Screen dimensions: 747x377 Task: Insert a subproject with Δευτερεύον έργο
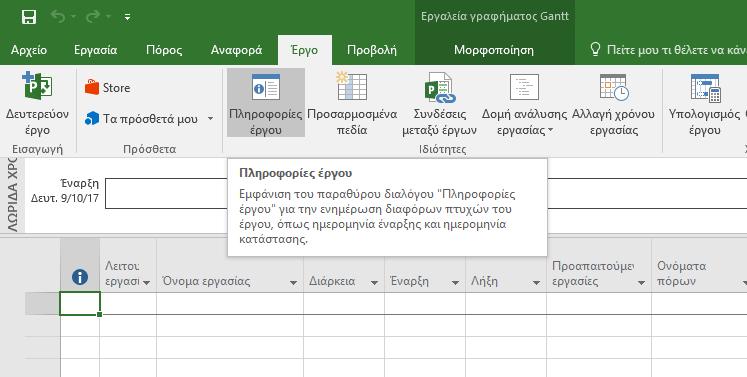click(x=37, y=103)
